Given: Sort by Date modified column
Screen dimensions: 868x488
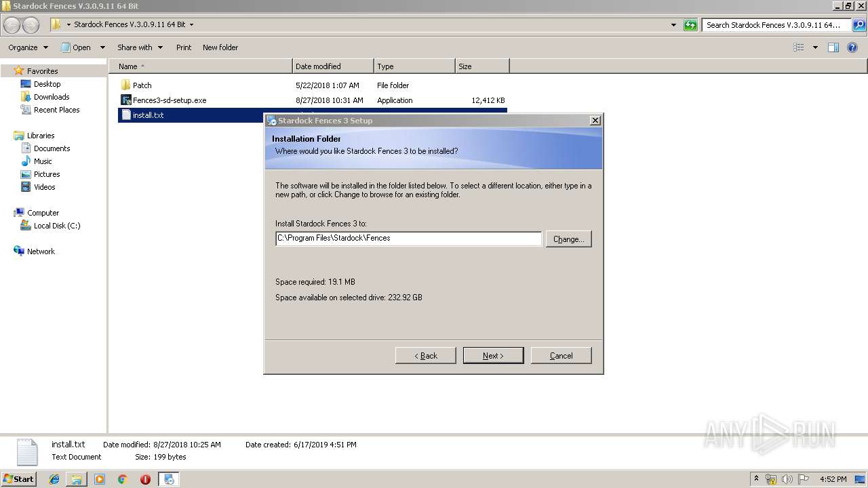Looking at the screenshot, I should point(333,66).
